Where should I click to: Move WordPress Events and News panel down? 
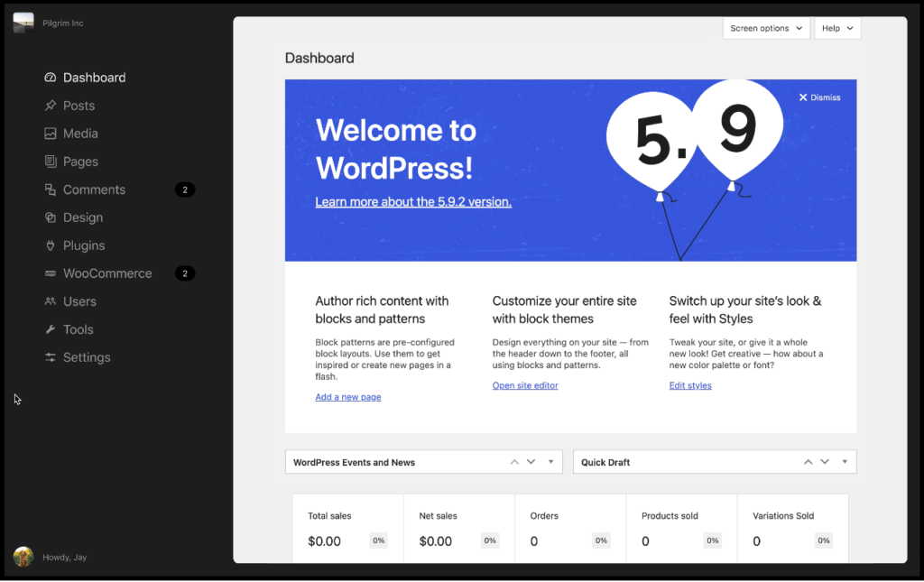coord(531,462)
